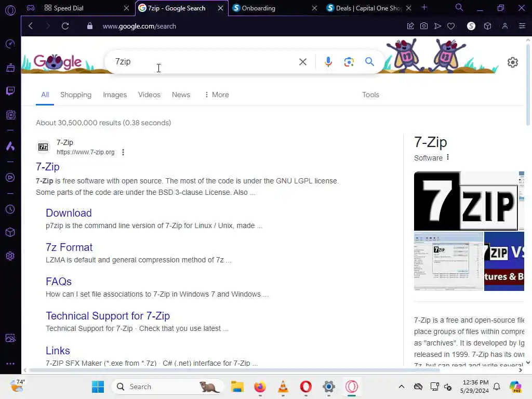Search open tabs magnifier icon
532x399 pixels.
pyautogui.click(x=459, y=7)
